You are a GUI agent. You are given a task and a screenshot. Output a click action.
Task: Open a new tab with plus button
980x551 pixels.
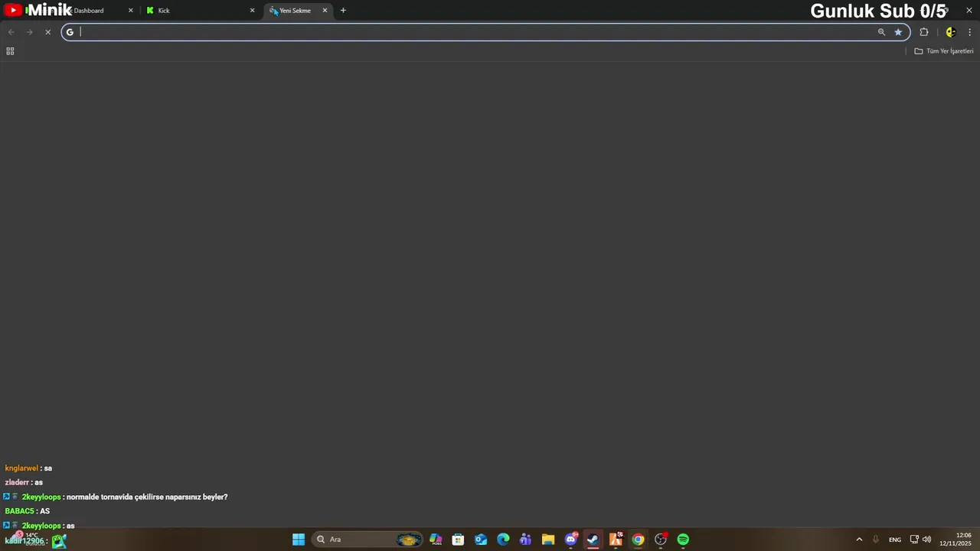343,11
